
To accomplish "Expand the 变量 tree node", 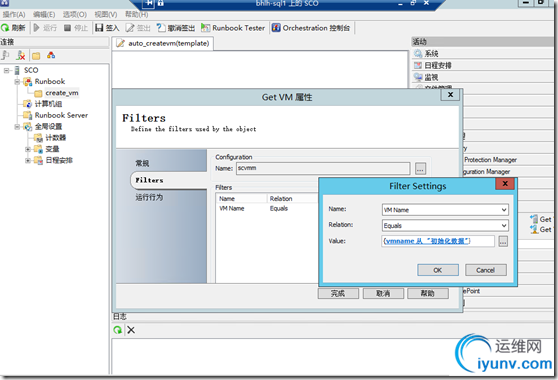I will [28, 149].
